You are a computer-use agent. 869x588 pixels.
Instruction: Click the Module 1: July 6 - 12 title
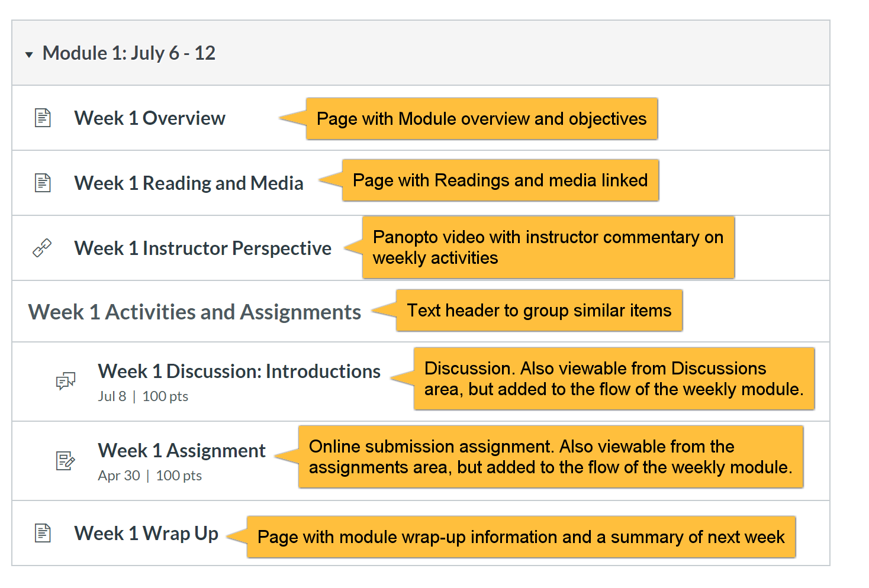point(129,53)
